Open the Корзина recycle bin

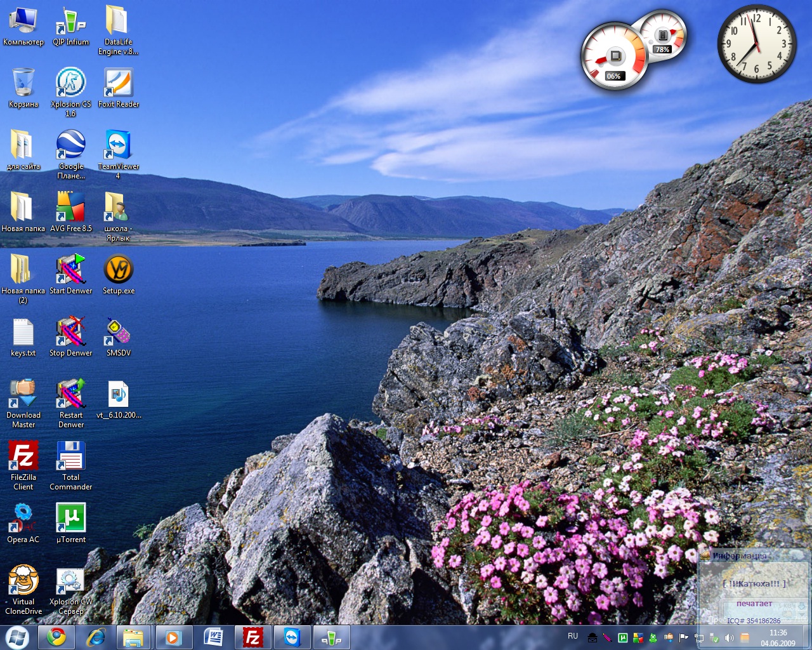click(x=23, y=88)
